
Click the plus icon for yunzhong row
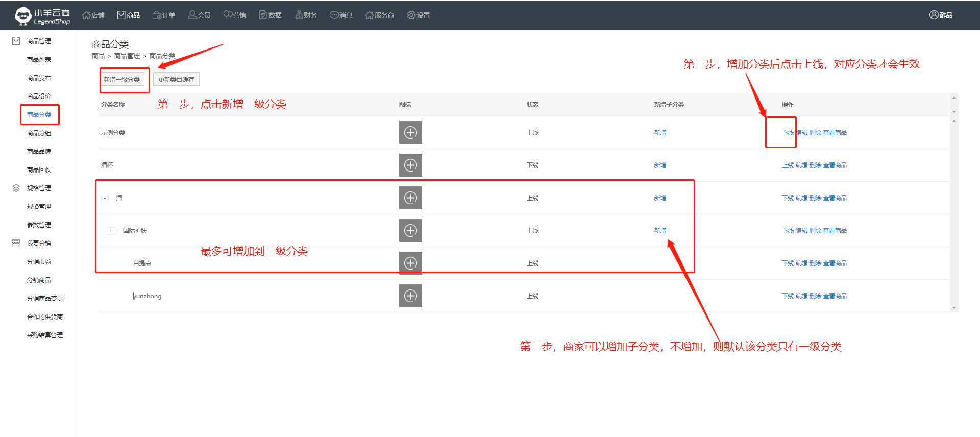(x=410, y=296)
